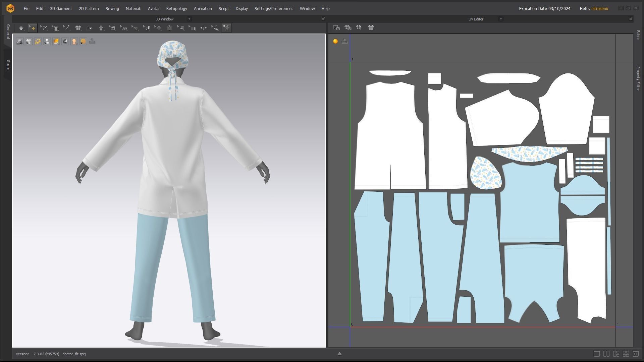Viewport: 644px width, 362px height.
Task: Switch to single window layout
Action: click(597, 354)
